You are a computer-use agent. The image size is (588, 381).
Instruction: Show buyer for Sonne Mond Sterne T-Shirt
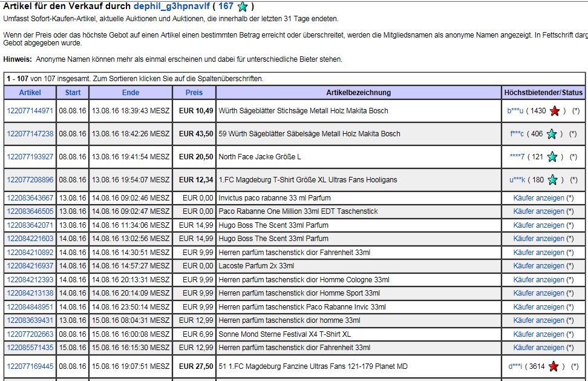point(538,334)
